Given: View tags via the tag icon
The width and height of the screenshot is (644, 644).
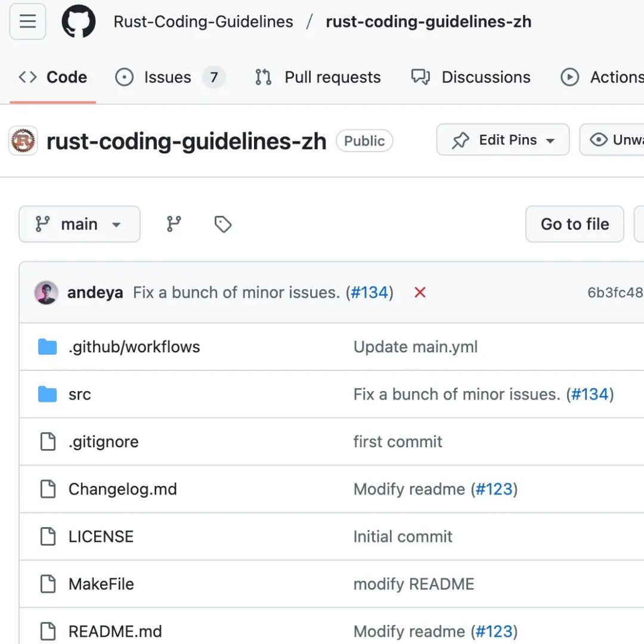Looking at the screenshot, I should point(223,224).
